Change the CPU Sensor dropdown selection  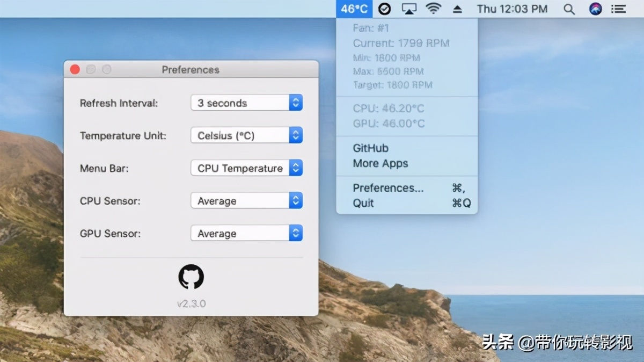[246, 201]
